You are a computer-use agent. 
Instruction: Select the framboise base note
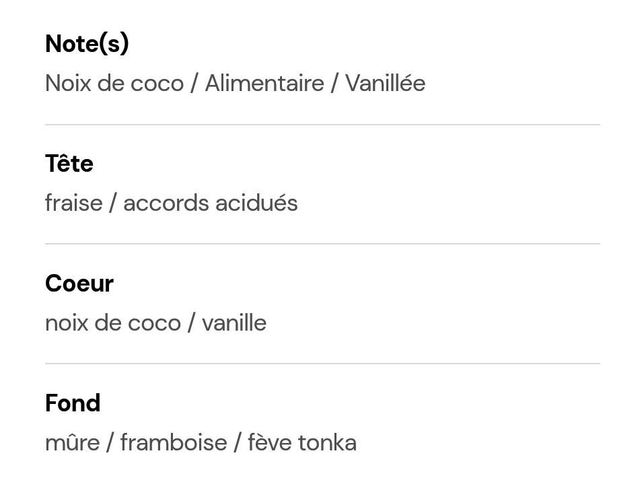tap(173, 443)
